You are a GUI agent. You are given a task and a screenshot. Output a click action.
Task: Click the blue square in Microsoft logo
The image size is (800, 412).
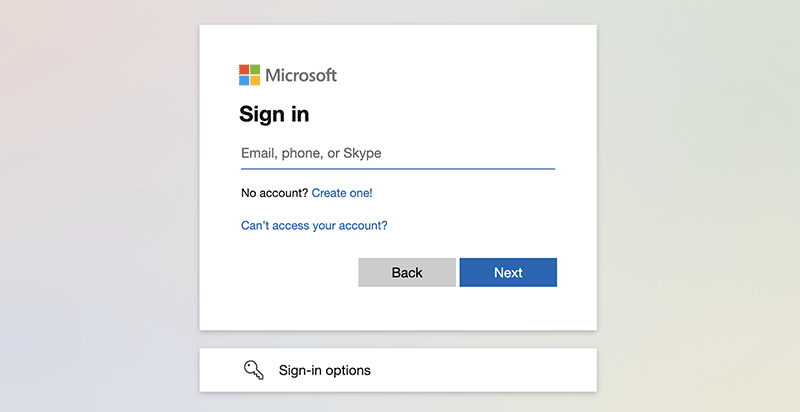point(244,80)
